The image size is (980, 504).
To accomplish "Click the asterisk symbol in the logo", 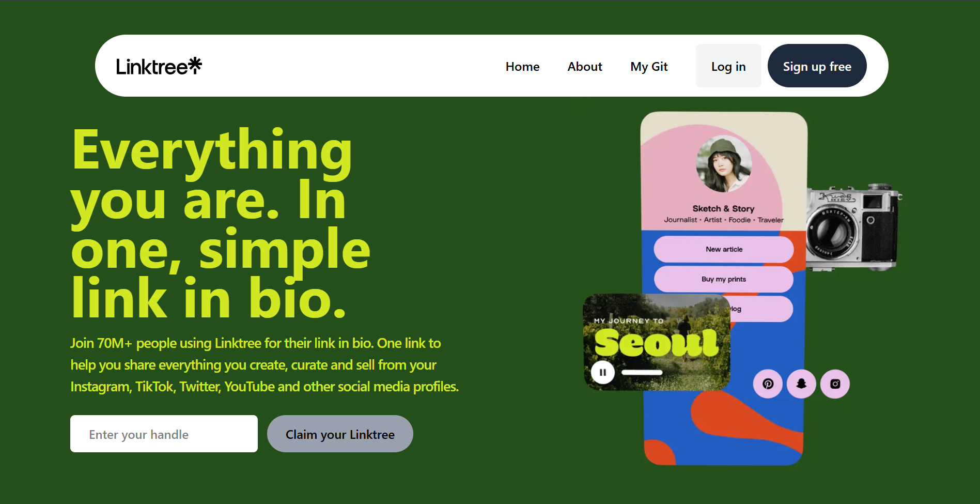I will click(195, 65).
